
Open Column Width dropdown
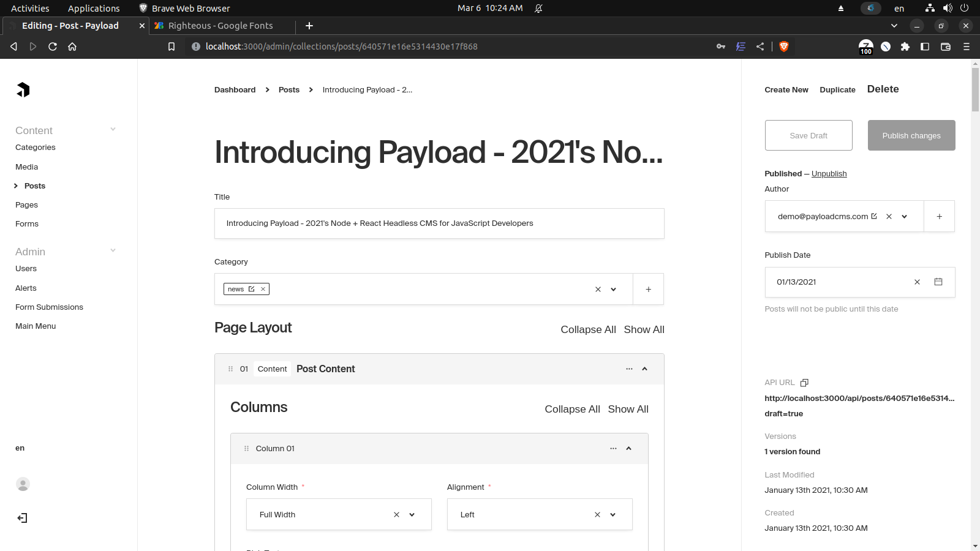coord(412,514)
